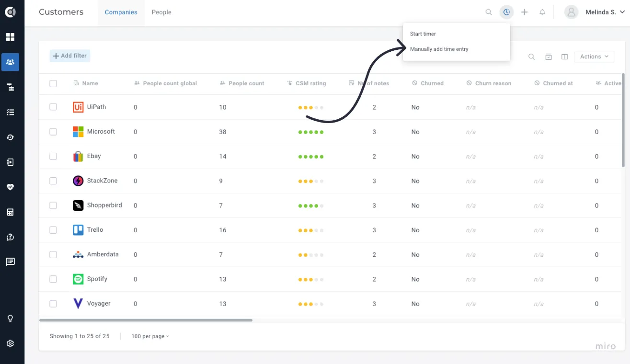This screenshot has height=364, width=630.
Task: Toggle the select-all checkbox in header
Action: (x=53, y=83)
